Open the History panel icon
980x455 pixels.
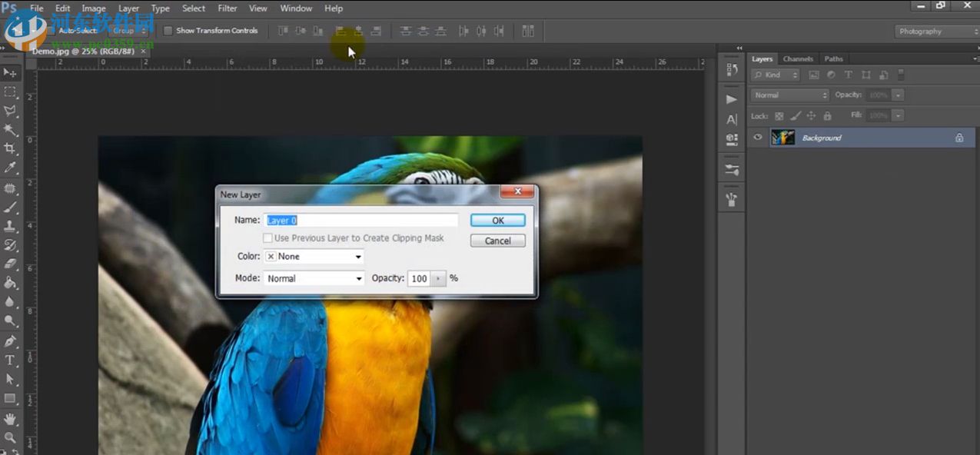click(732, 70)
